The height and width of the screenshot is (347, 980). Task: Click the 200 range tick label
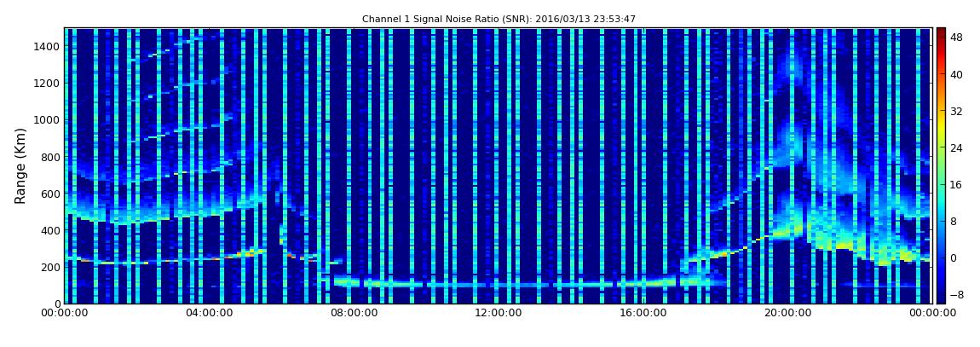click(50, 267)
